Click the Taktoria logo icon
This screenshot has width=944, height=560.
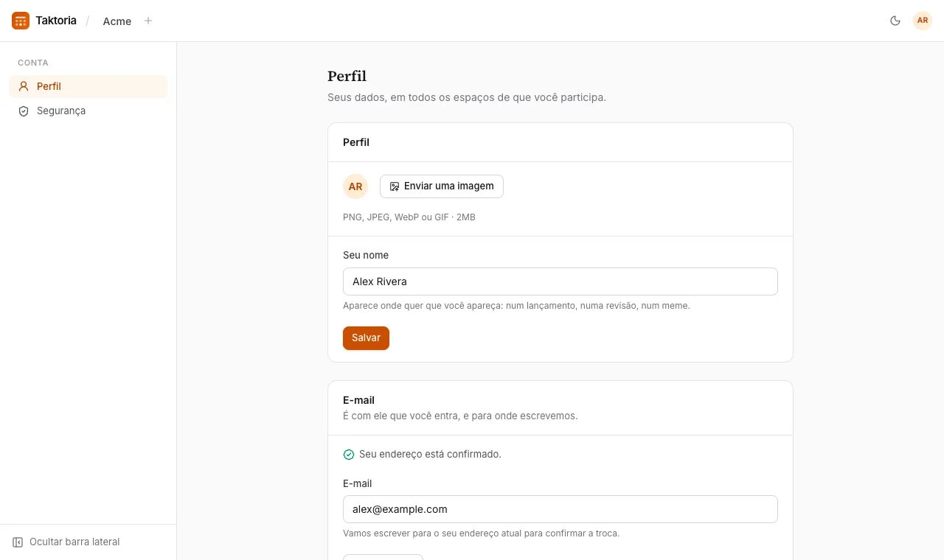(x=21, y=21)
